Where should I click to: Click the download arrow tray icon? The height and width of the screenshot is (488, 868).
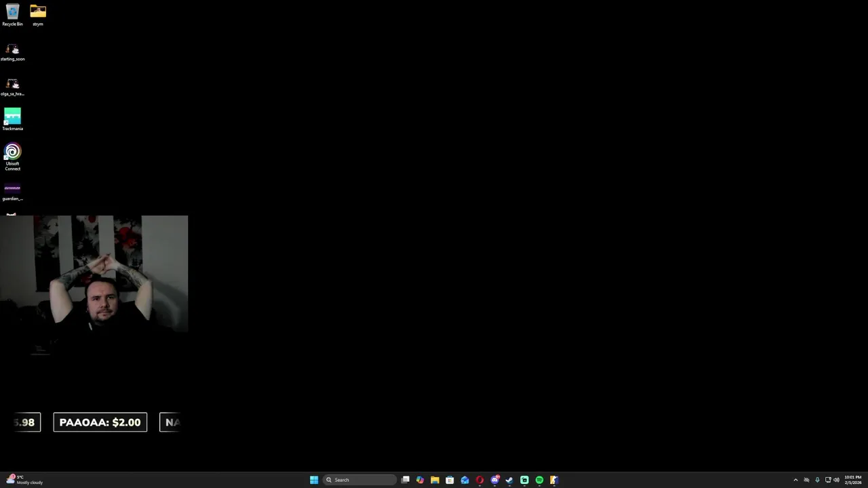(817, 480)
